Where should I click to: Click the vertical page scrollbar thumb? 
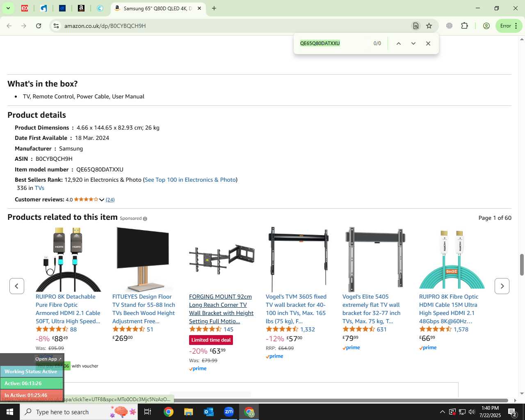coord(522,265)
